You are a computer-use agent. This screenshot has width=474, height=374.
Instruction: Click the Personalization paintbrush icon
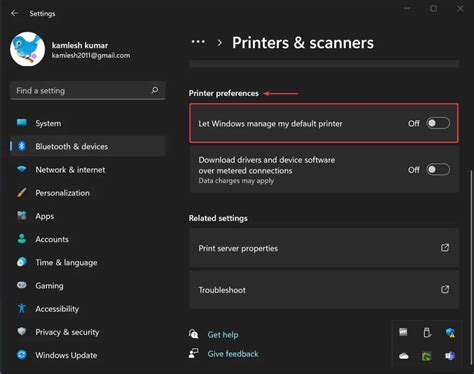[x=22, y=192]
